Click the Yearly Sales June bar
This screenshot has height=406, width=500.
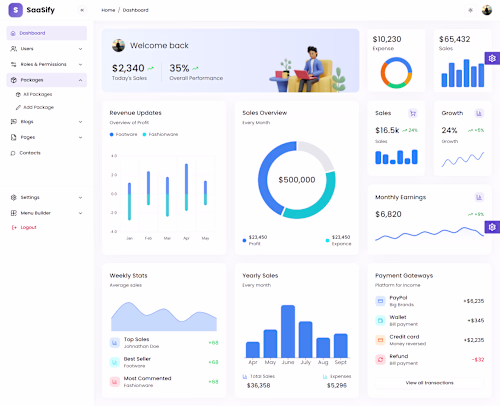(288, 331)
